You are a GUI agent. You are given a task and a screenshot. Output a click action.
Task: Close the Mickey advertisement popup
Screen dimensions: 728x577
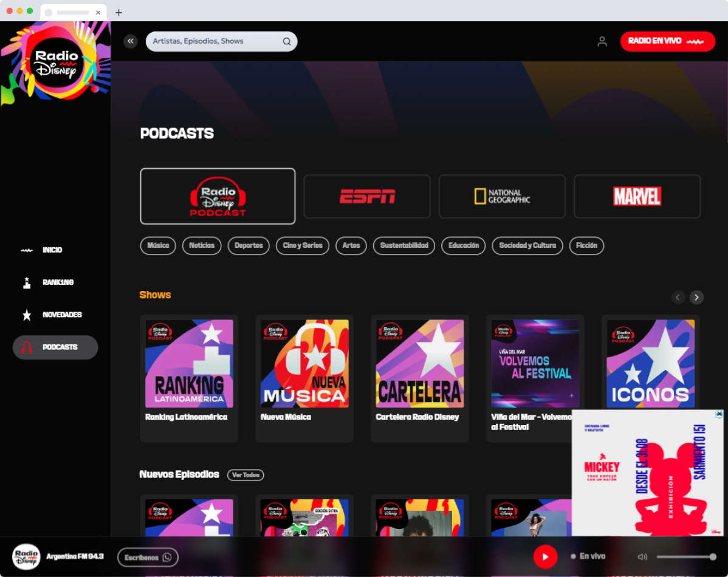(x=719, y=414)
